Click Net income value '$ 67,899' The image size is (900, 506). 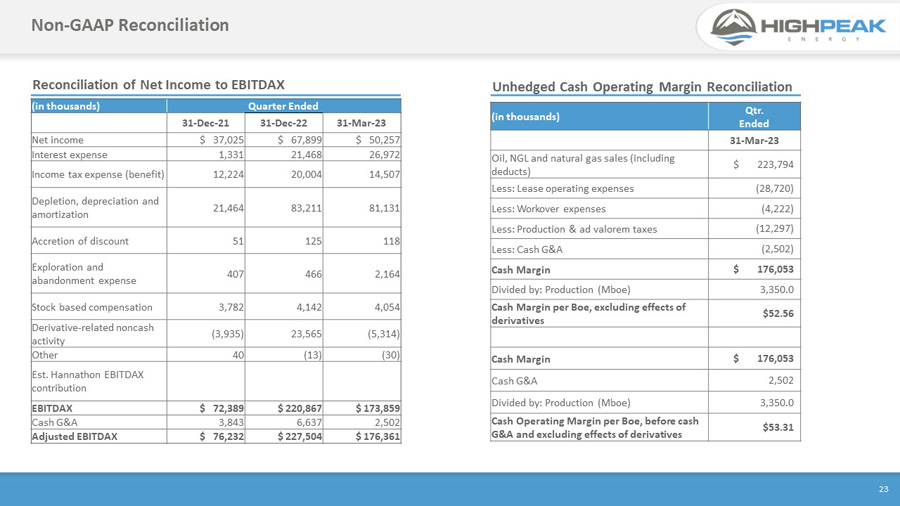click(x=300, y=140)
